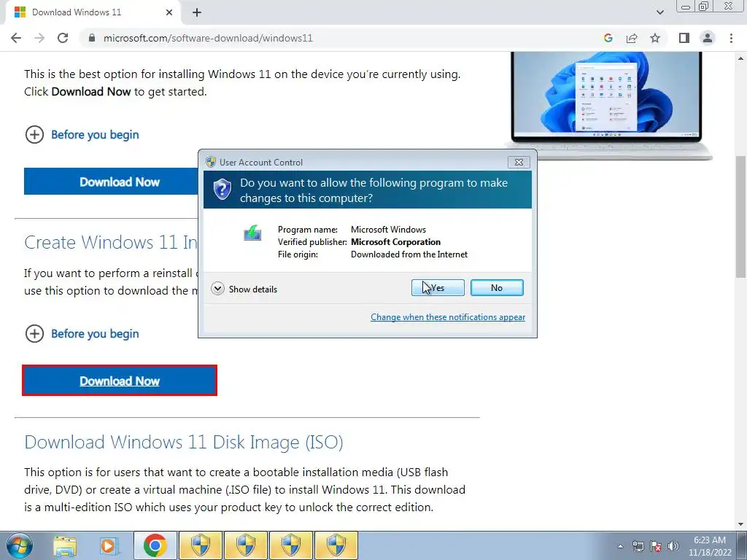
Task: Click the share page icon
Action: 632,38
